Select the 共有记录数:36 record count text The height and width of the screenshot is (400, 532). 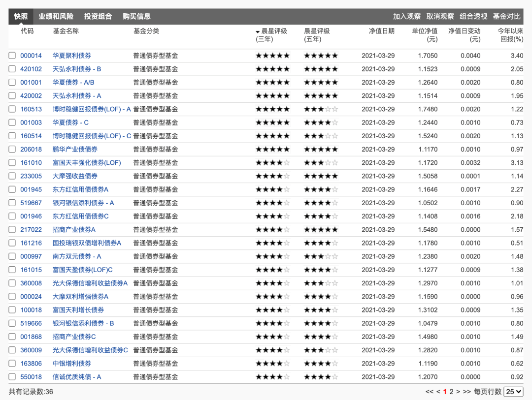31,392
